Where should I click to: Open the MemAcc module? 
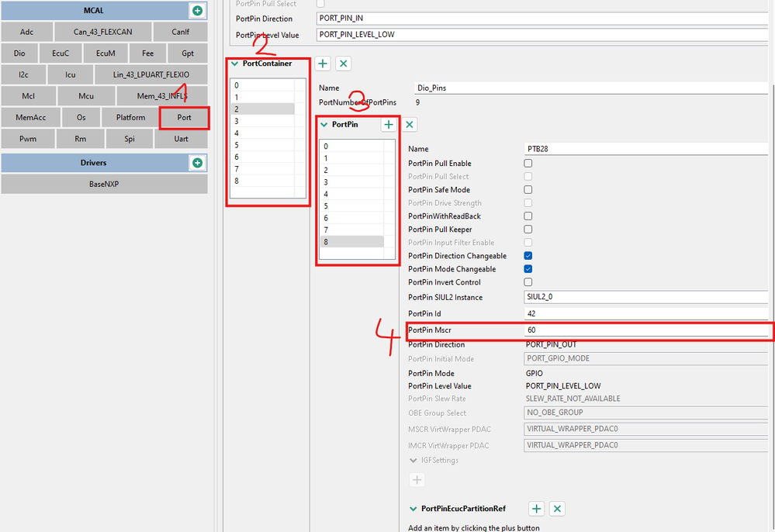point(31,118)
